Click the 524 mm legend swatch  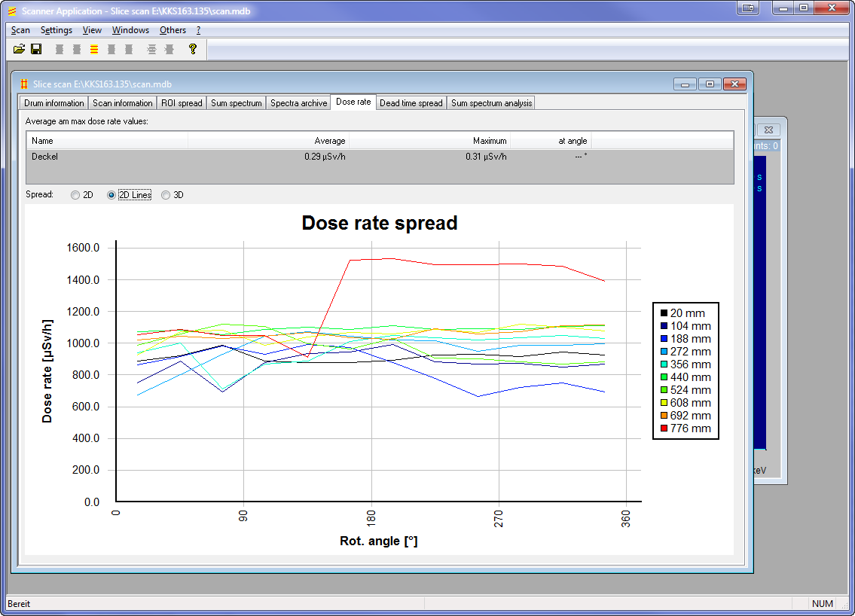pos(664,390)
